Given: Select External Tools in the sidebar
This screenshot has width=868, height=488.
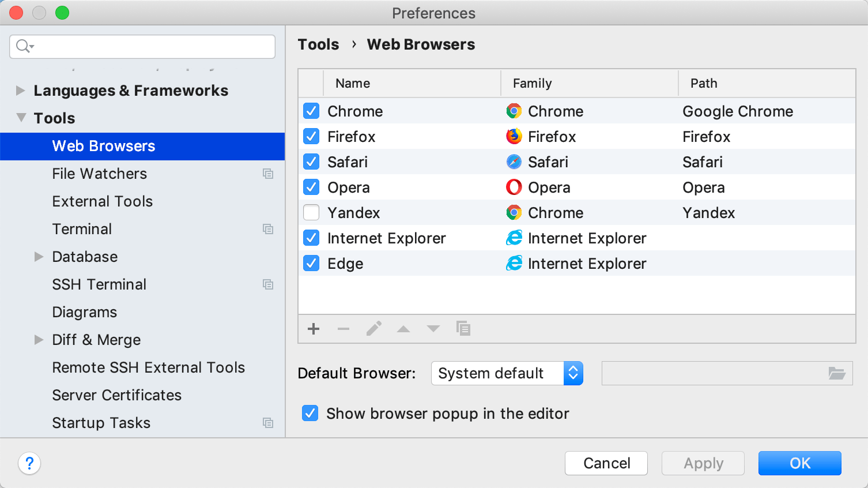Looking at the screenshot, I should pos(102,201).
